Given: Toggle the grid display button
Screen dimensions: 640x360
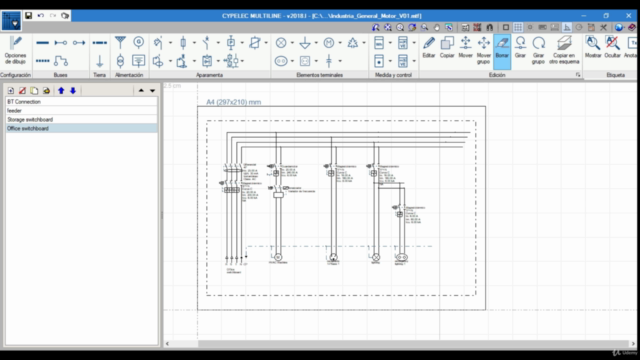Looking at the screenshot, I should [x=518, y=27].
